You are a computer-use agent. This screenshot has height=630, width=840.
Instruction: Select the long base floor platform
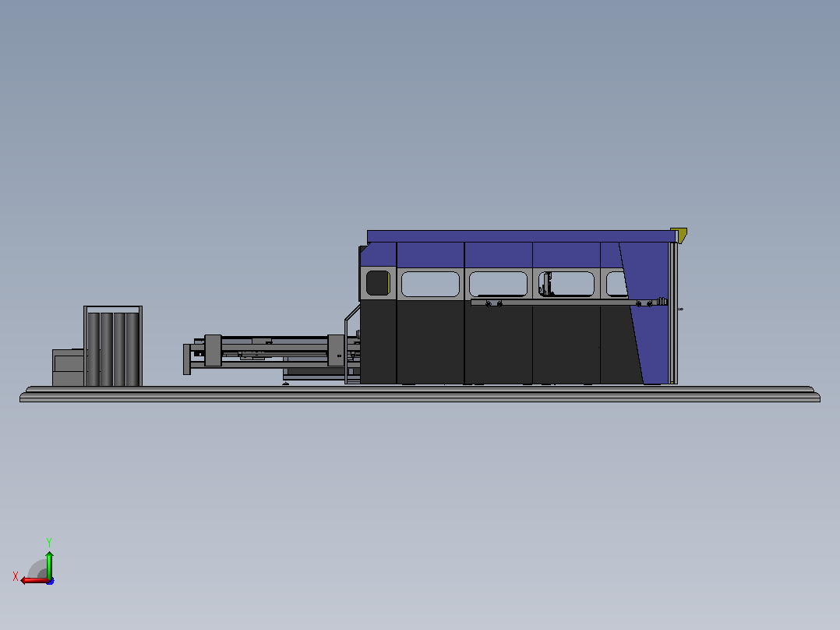pyautogui.click(x=420, y=394)
